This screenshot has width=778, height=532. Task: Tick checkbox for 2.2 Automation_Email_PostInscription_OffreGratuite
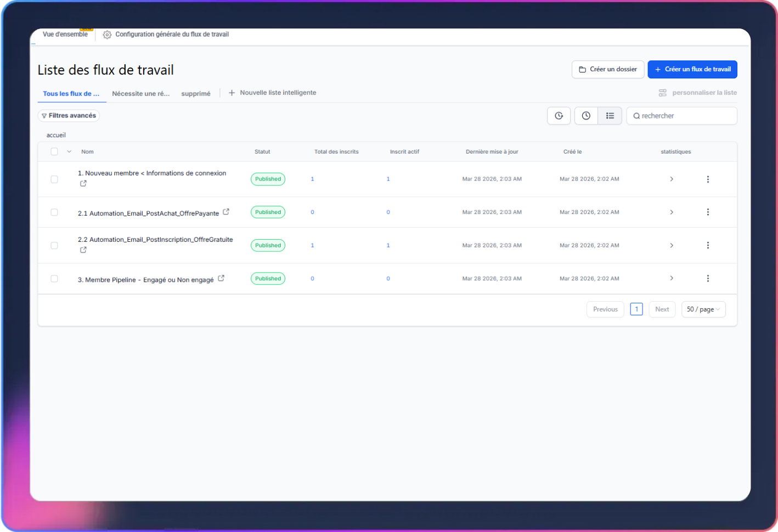(x=54, y=246)
